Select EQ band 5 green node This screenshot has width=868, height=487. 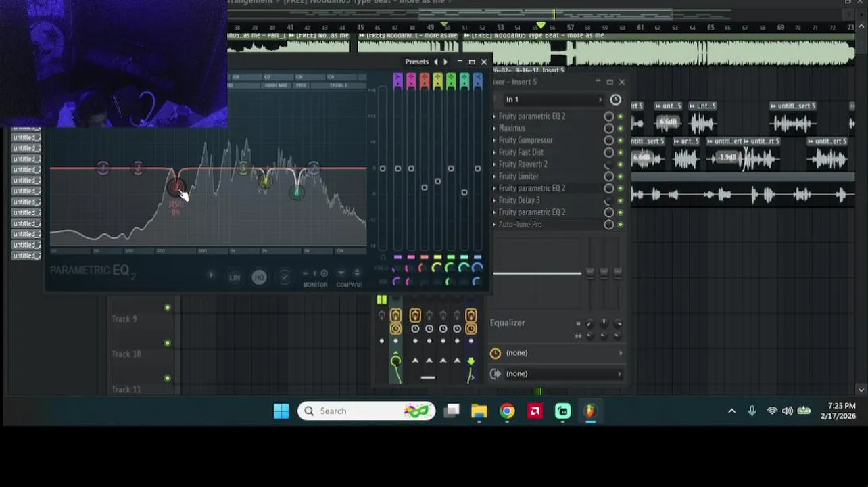[243, 168]
